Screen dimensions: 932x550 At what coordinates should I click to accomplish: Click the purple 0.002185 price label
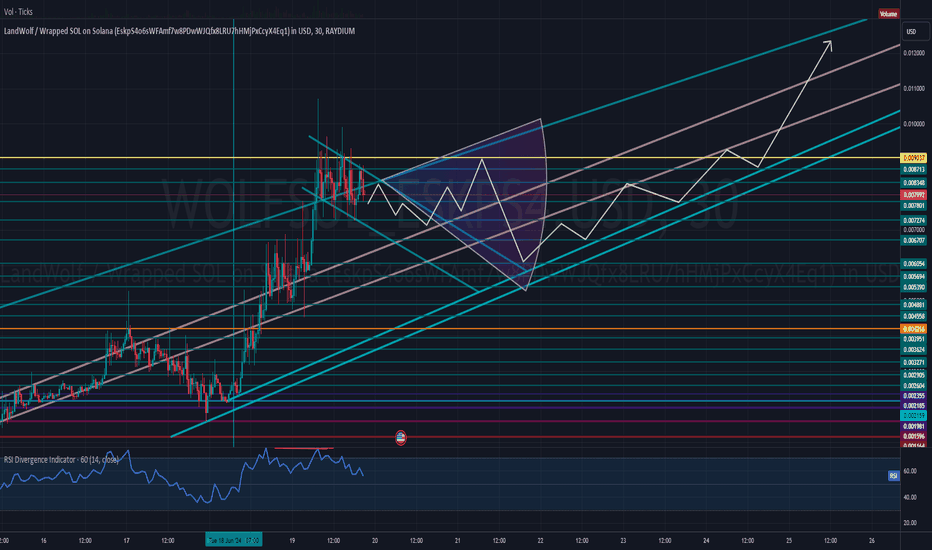tap(914, 406)
